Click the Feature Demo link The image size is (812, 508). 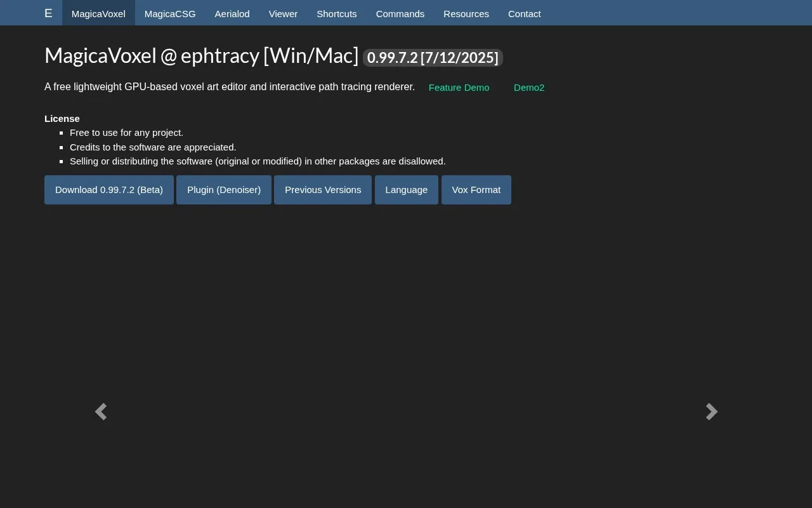[x=459, y=88]
